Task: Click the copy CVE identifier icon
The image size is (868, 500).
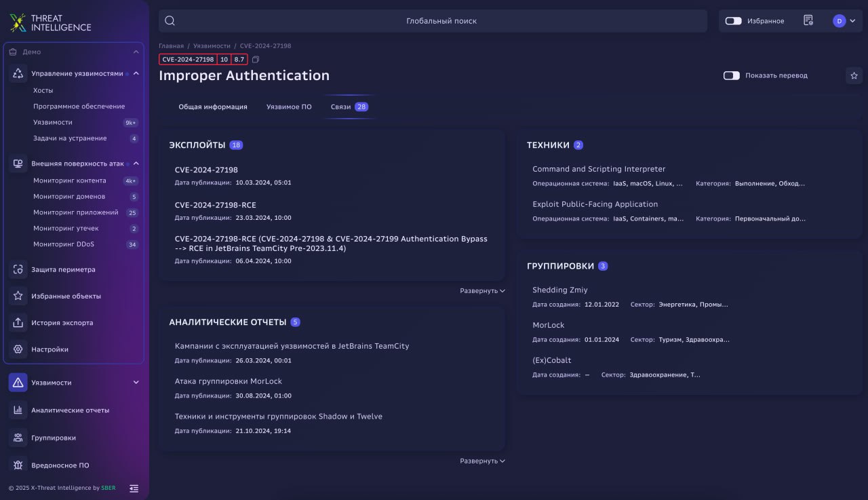Action: (x=256, y=60)
